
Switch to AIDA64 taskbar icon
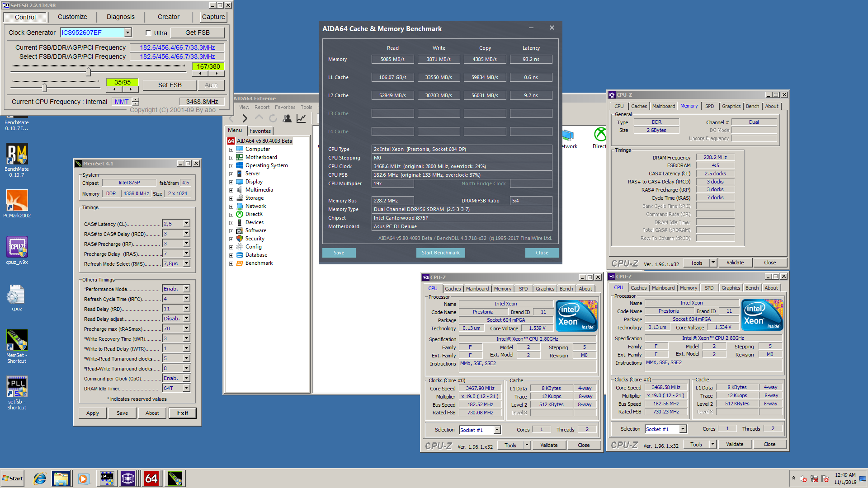click(x=151, y=479)
